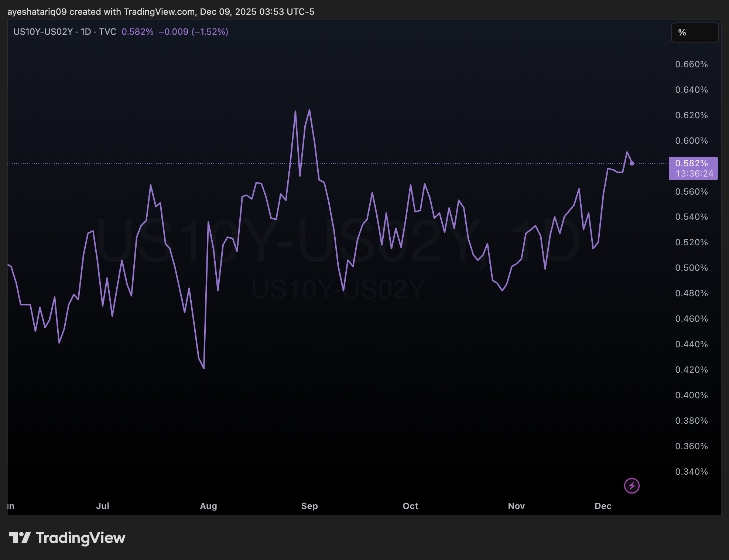
Task: Click the Aug label on time axis
Action: [208, 506]
